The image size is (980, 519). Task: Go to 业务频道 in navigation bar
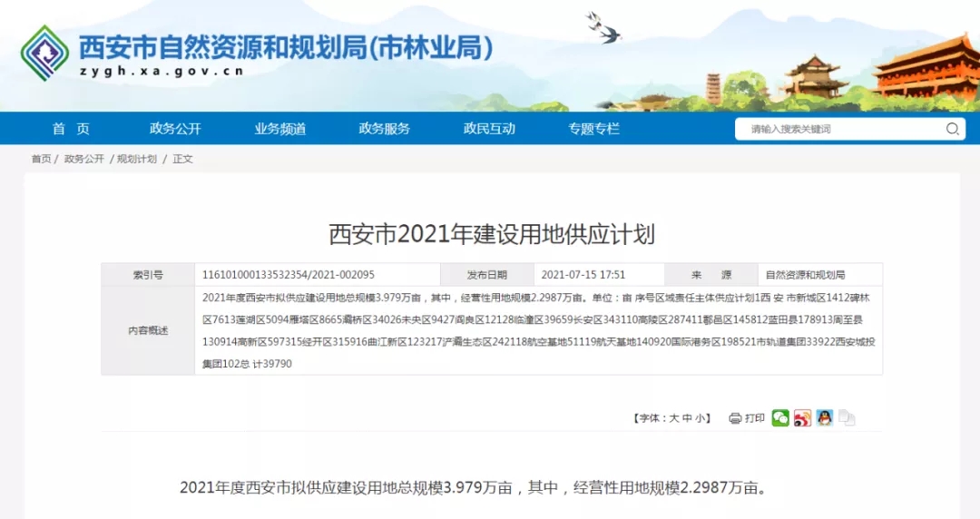[279, 129]
